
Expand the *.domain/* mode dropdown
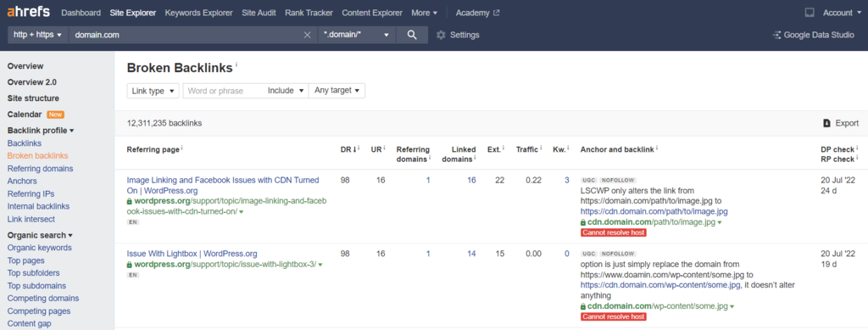click(357, 34)
